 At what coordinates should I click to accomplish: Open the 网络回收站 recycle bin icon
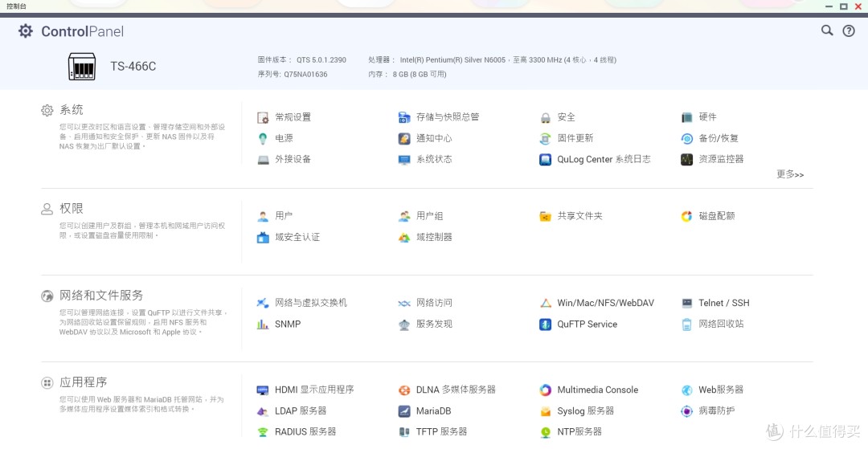(x=687, y=325)
